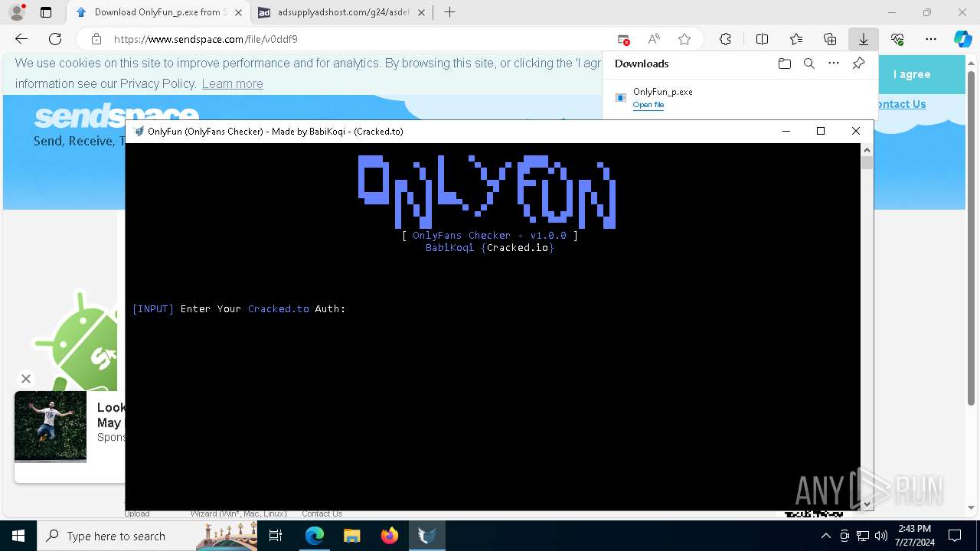Go back to the previous page

(x=21, y=39)
